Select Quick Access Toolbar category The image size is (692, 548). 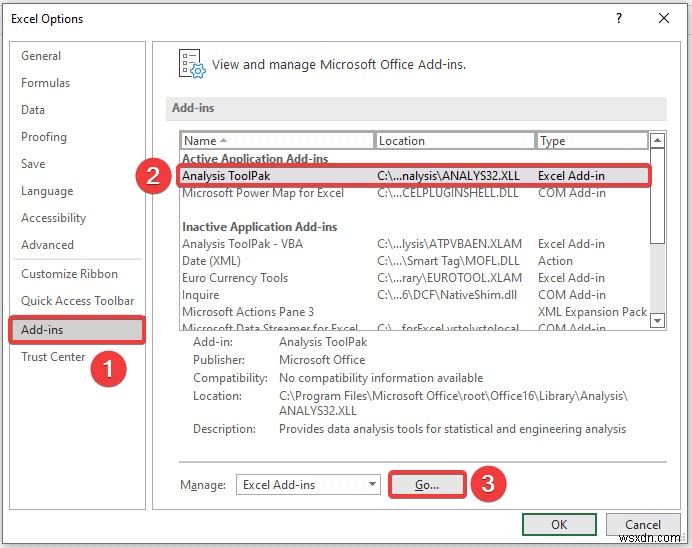pos(78,301)
